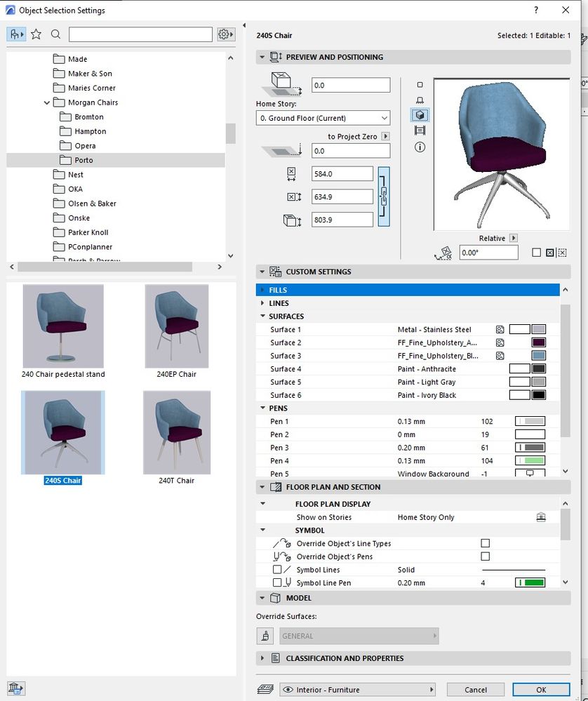Screen dimensions: 588x701
Task: Click the 584.0 dimension field
Action: 342,174
